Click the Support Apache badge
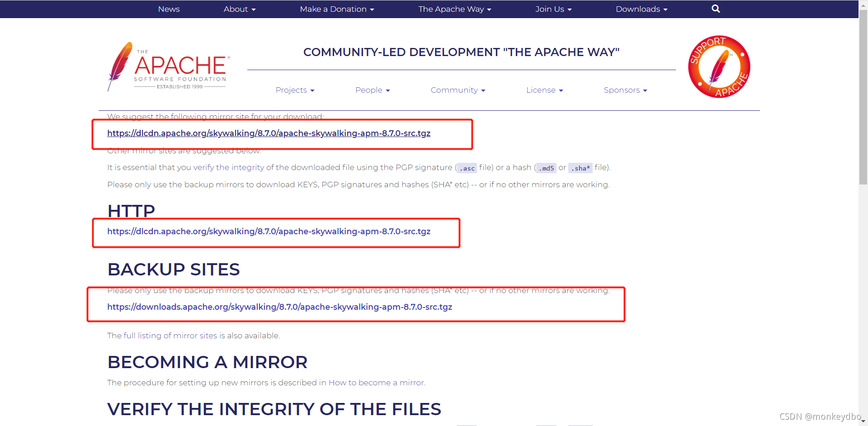The image size is (868, 426). [719, 66]
